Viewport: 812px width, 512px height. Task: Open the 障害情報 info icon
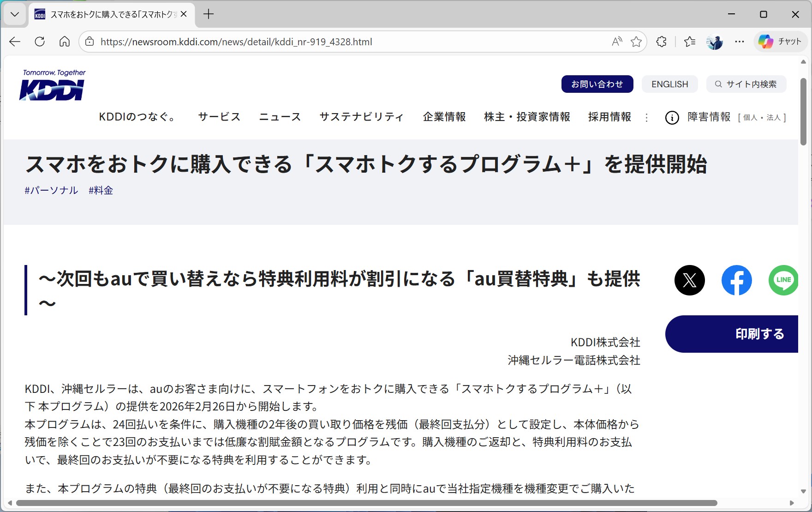pos(671,117)
